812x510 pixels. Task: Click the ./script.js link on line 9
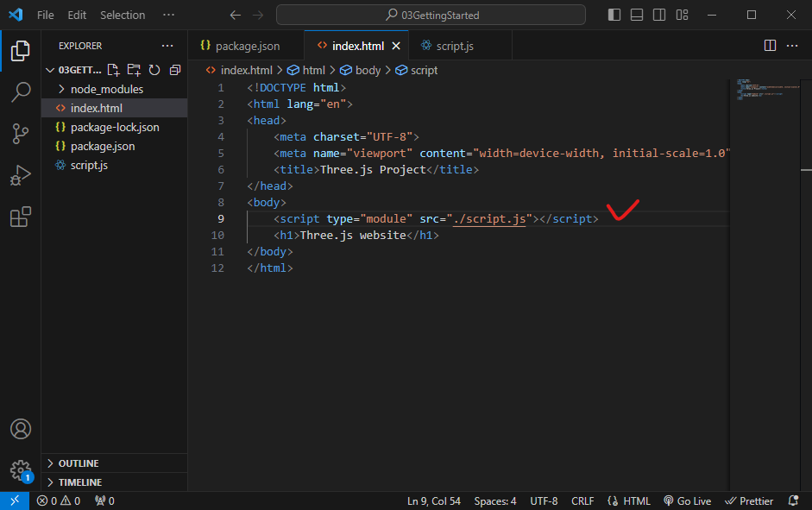coord(489,219)
